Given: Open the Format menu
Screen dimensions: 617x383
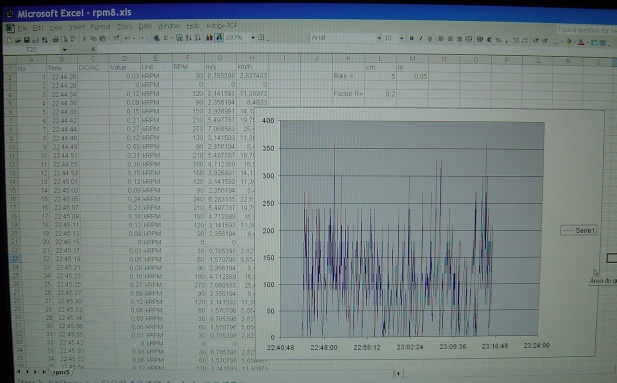Looking at the screenshot, I should 101,27.
